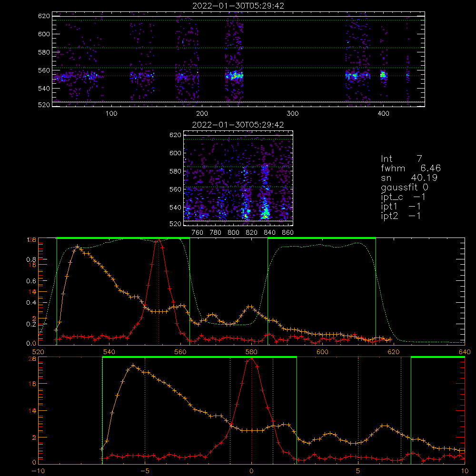Viewport: 476px width, 476px height.
Task: Click the red peak at 554 in upper profile plot
Action: coord(159,241)
